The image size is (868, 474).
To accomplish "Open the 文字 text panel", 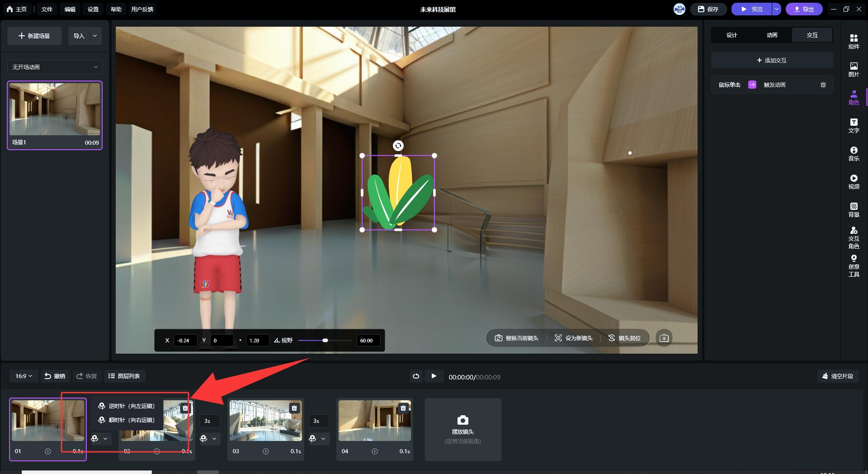I will click(x=854, y=126).
